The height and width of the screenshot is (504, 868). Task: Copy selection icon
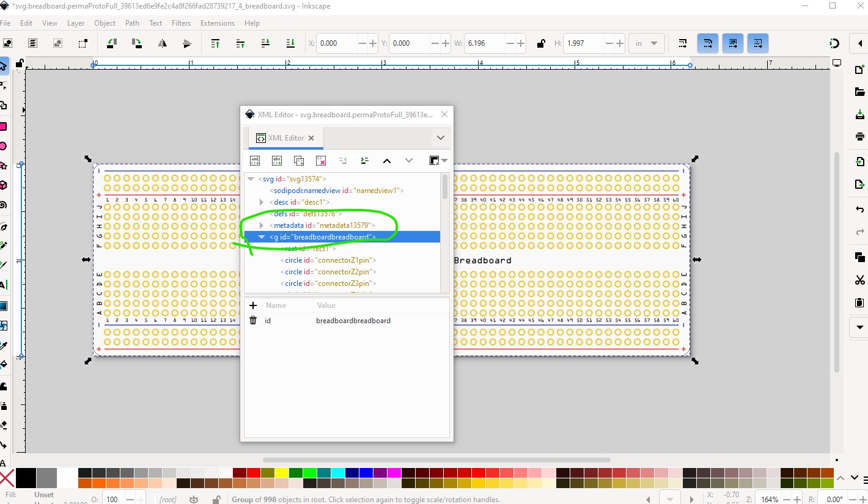pyautogui.click(x=859, y=257)
